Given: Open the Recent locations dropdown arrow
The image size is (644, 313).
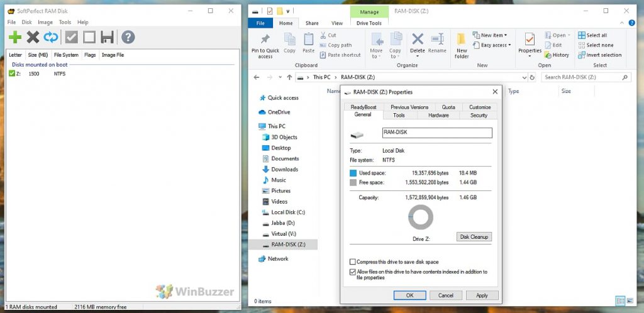Looking at the screenshot, I should coord(280,77).
